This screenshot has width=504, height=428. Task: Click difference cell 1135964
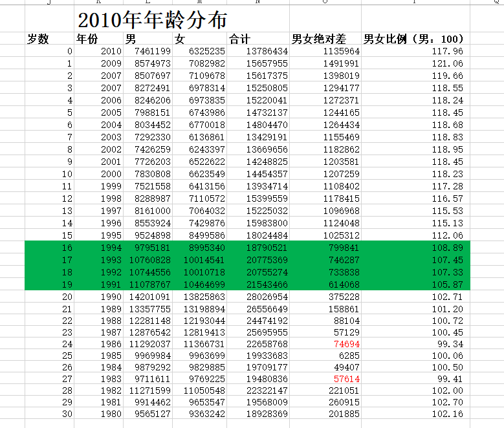pyautogui.click(x=342, y=51)
